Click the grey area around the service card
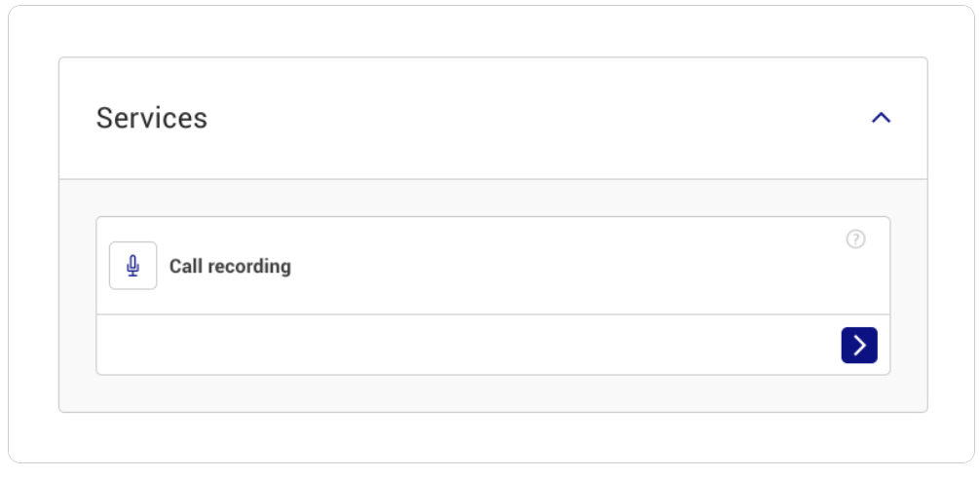The height and width of the screenshot is (478, 980). [x=493, y=393]
